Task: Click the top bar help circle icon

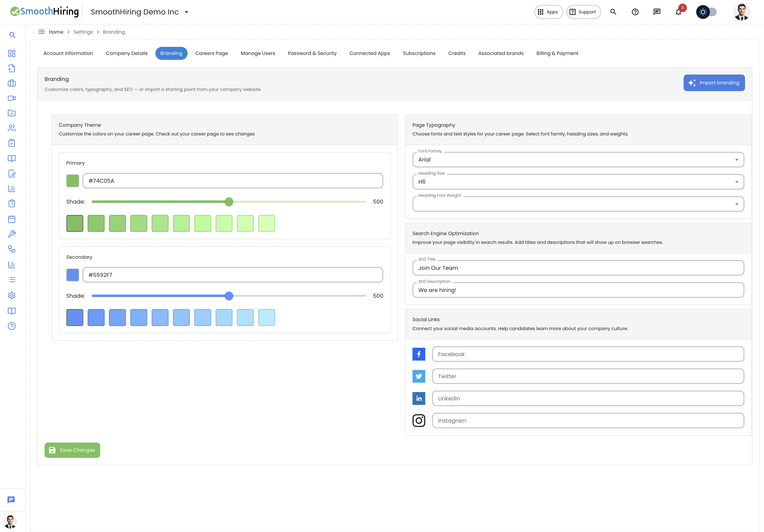Action: click(x=635, y=12)
